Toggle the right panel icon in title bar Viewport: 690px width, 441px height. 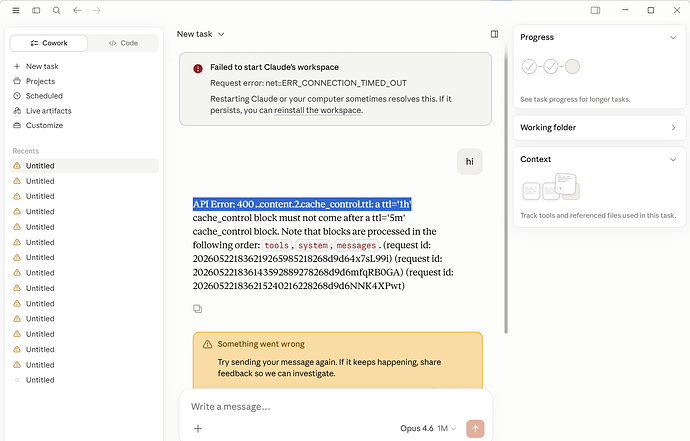coord(595,10)
